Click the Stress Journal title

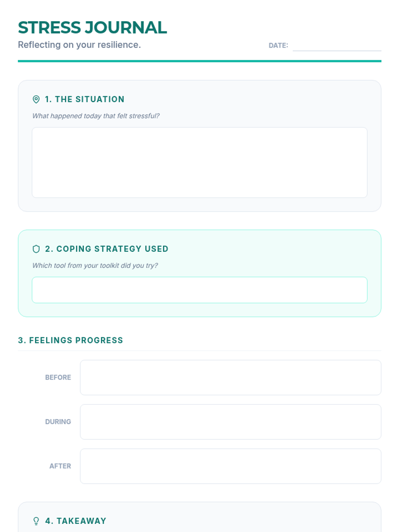(92, 28)
